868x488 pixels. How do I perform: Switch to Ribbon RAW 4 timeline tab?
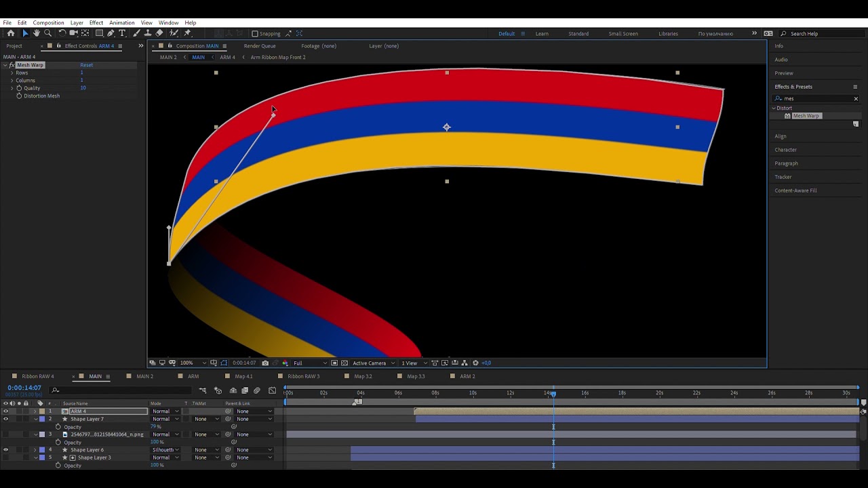(38, 376)
